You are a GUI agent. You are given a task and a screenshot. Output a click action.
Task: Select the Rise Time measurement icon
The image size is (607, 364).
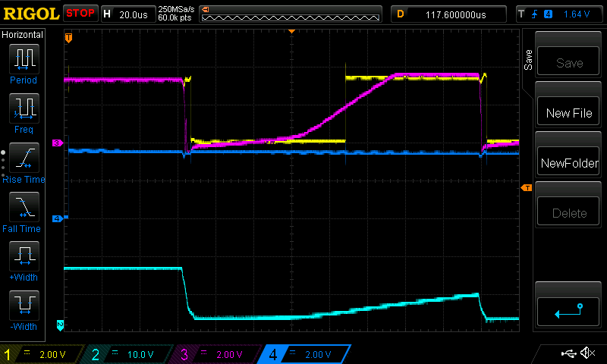coord(24,158)
